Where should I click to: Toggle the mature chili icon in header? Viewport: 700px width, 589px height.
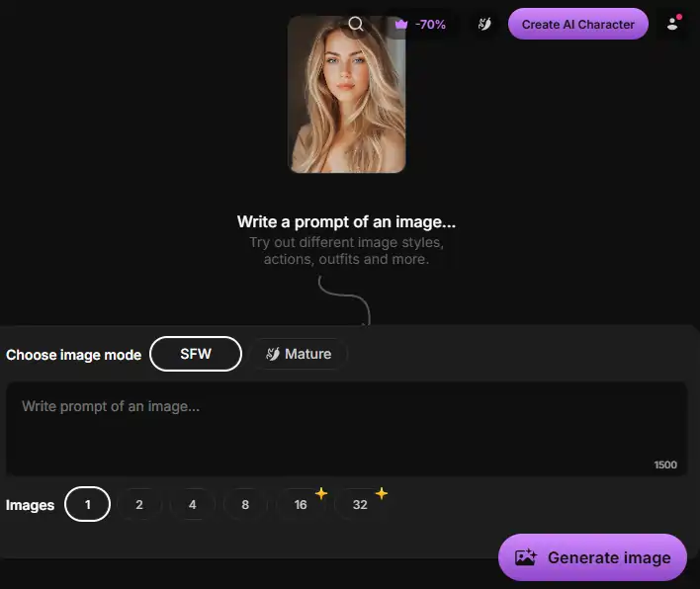[x=484, y=24]
